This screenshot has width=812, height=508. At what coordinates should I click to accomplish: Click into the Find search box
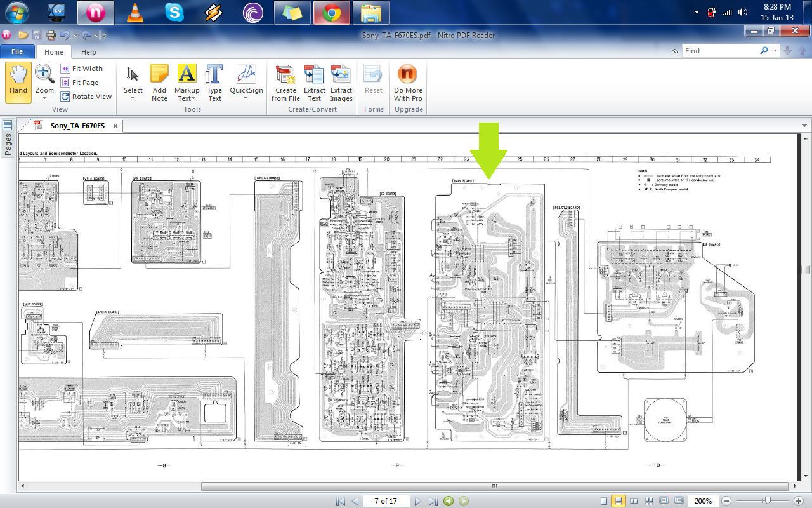coord(720,51)
